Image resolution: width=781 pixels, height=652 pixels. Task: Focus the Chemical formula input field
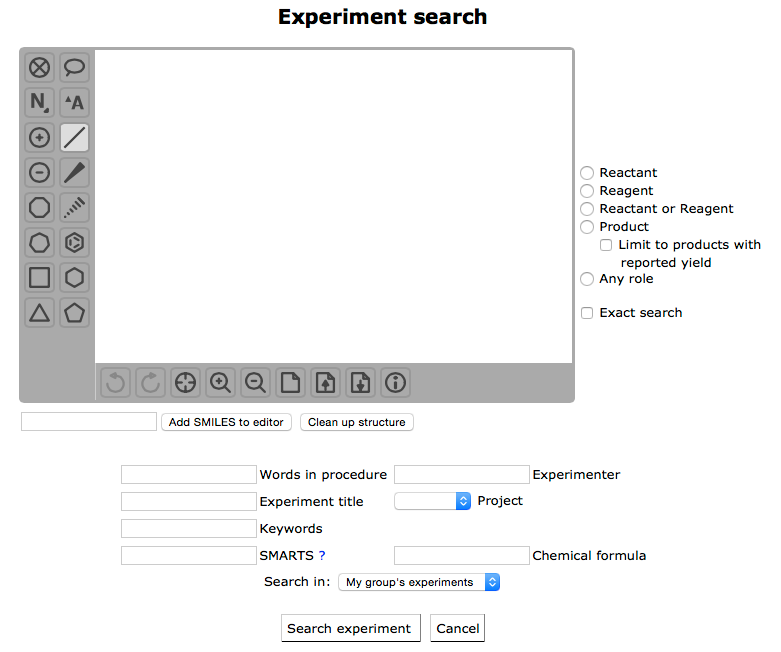462,555
